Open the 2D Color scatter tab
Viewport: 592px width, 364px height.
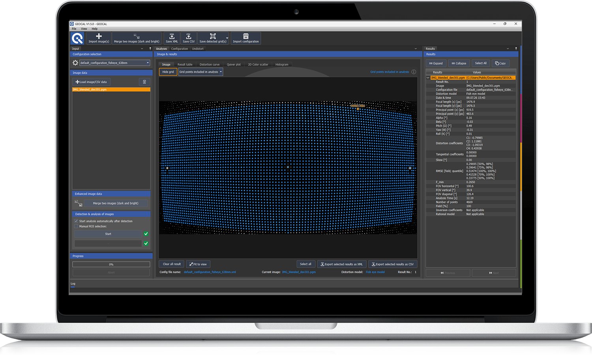pyautogui.click(x=258, y=65)
